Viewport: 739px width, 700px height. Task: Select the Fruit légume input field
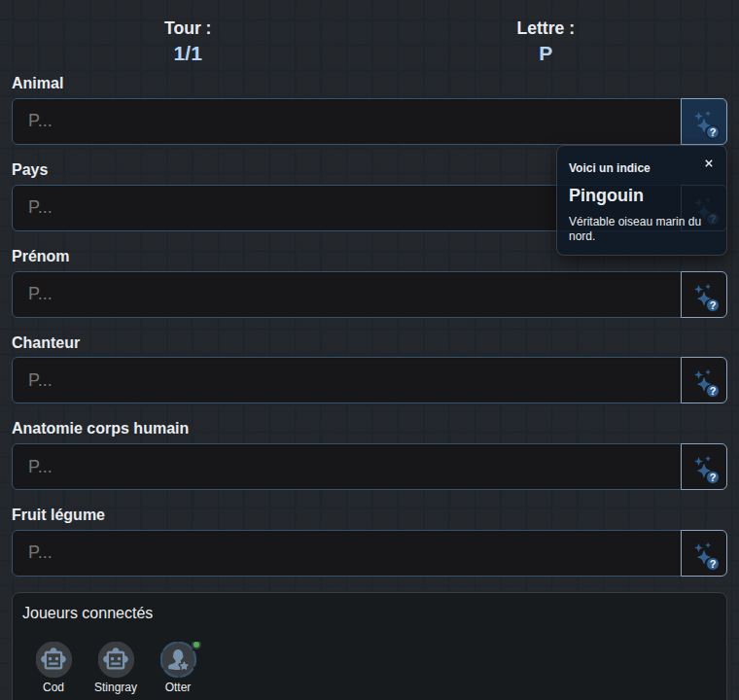(346, 553)
